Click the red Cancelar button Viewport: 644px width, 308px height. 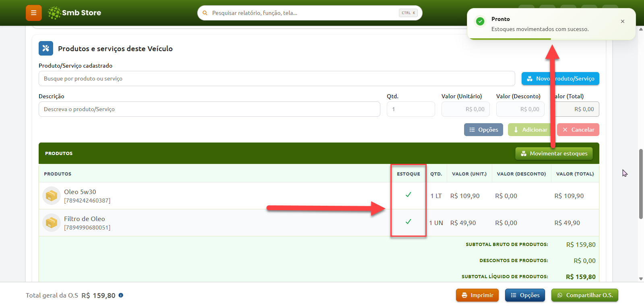(x=578, y=130)
